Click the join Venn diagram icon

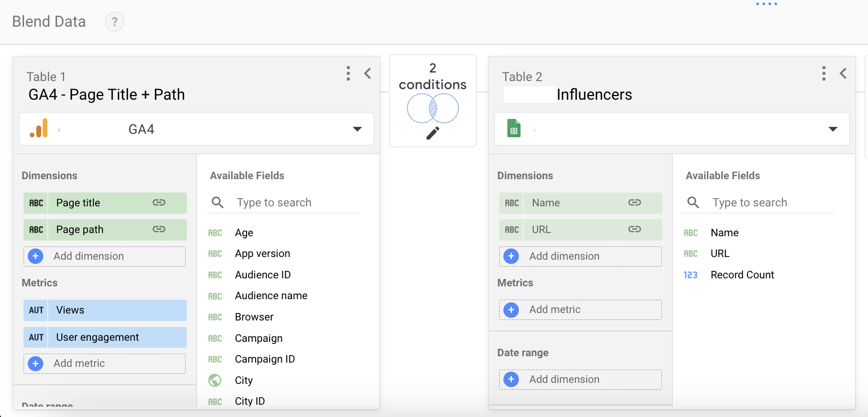[x=433, y=108]
